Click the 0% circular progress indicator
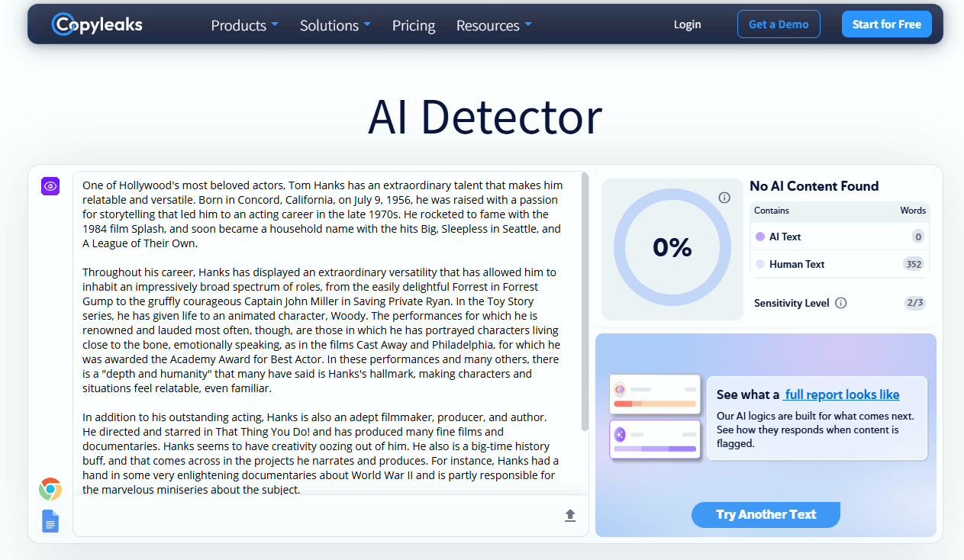 pyautogui.click(x=672, y=247)
